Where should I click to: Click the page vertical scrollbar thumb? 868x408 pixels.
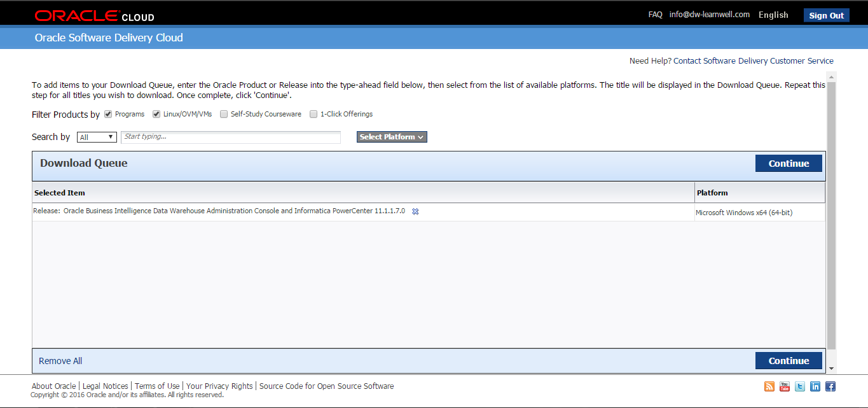(x=832, y=215)
